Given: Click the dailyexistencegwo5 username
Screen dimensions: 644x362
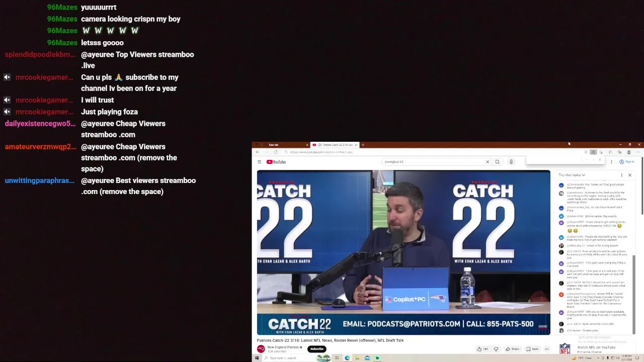Looking at the screenshot, I should point(40,124).
